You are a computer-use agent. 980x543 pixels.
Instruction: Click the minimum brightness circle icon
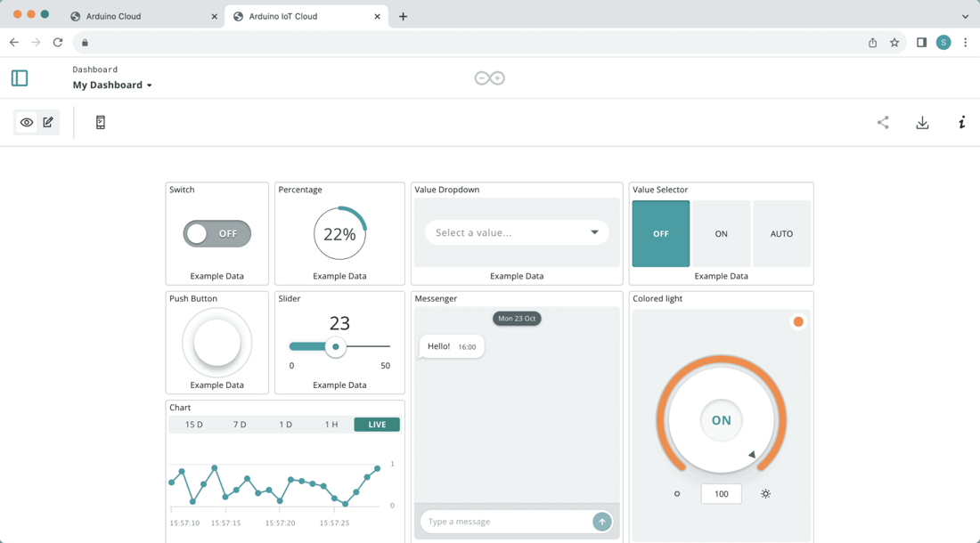677,494
